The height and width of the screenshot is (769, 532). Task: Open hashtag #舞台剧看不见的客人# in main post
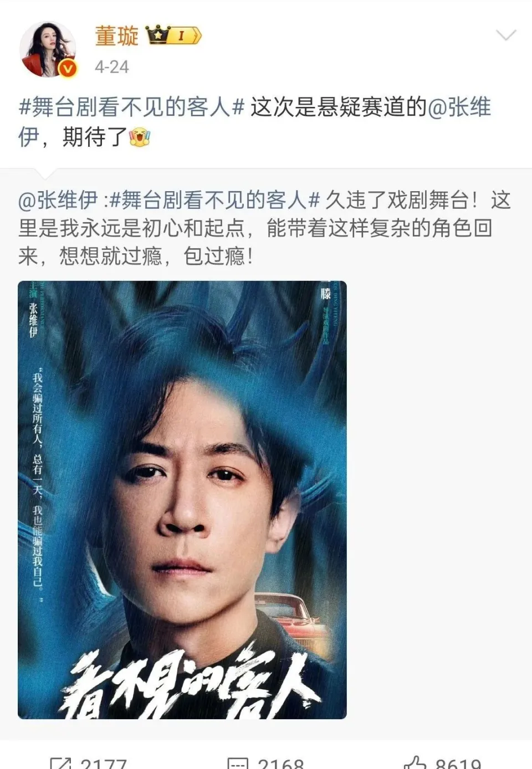131,107
